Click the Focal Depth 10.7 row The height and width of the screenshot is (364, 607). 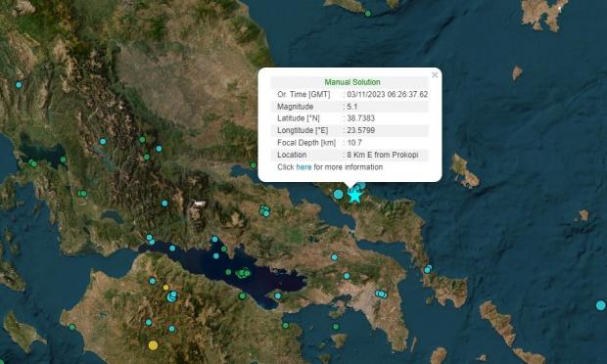pyautogui.click(x=350, y=143)
